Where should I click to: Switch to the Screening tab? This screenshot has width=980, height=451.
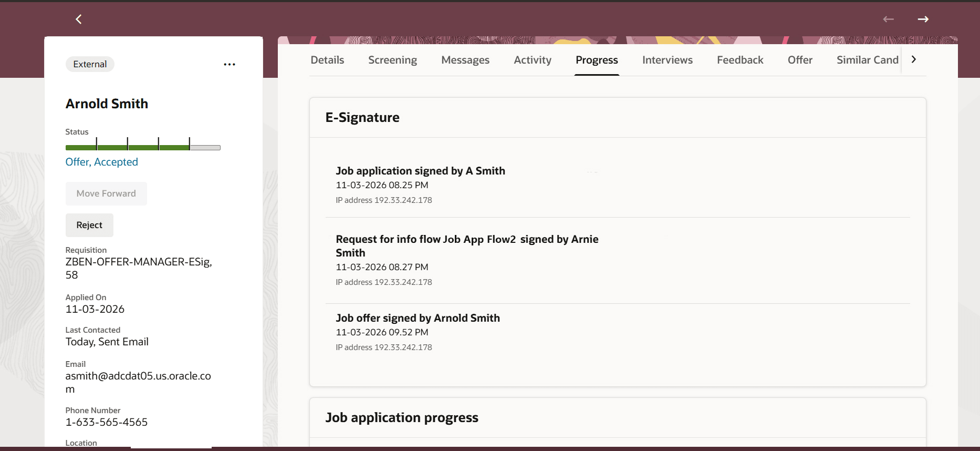392,60
